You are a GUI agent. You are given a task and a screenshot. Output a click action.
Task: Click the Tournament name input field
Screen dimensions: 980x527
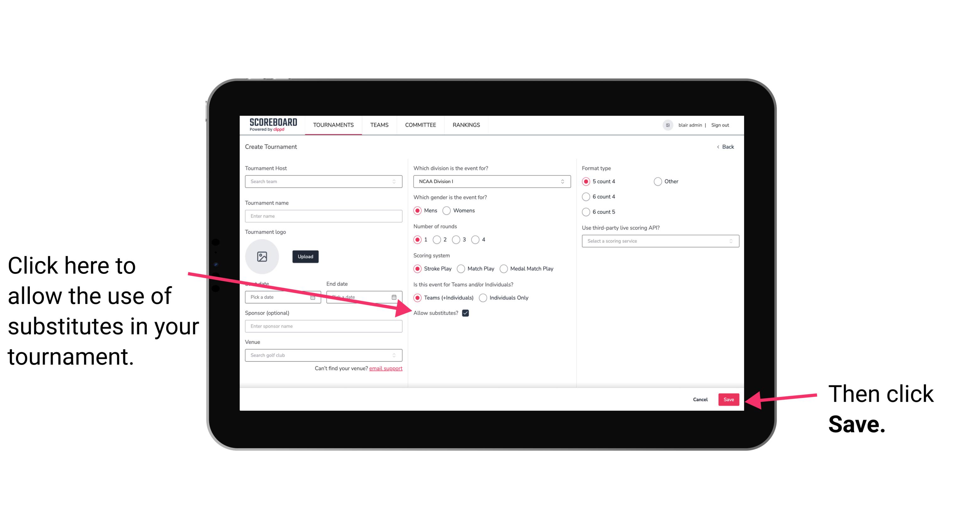324,216
